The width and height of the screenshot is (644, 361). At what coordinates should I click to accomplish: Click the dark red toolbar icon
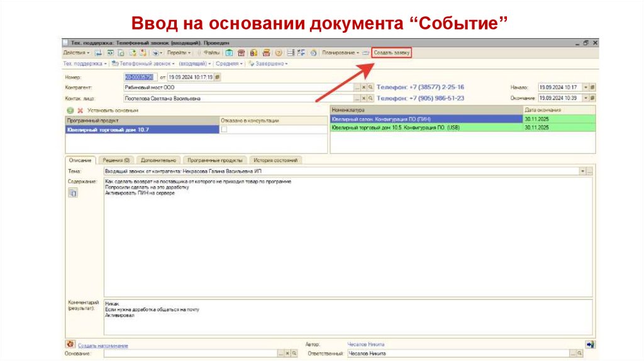pos(241,53)
